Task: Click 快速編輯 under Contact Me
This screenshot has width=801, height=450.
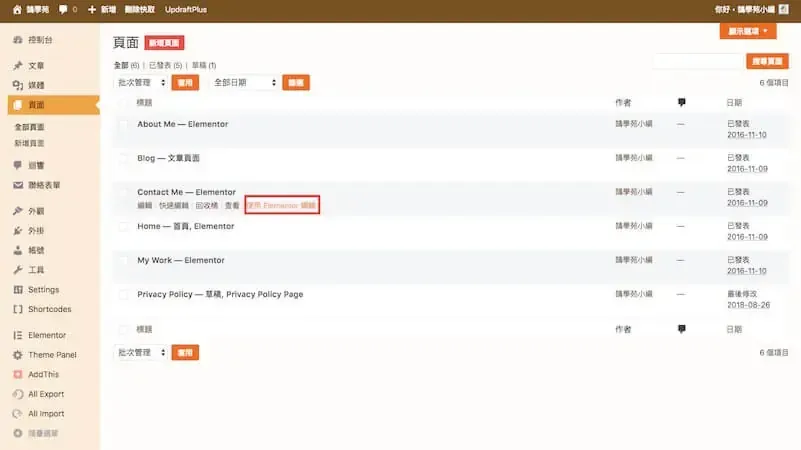Action: coord(174,205)
